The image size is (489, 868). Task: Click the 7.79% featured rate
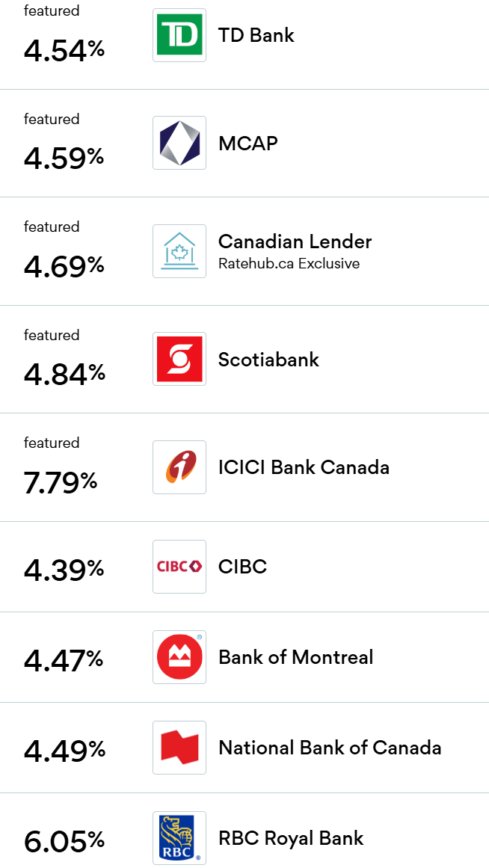tap(61, 482)
